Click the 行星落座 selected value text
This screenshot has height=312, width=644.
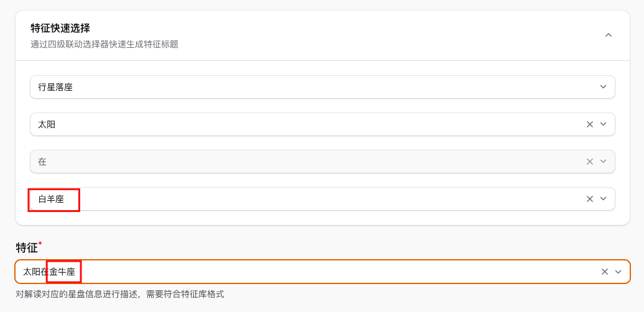(55, 87)
